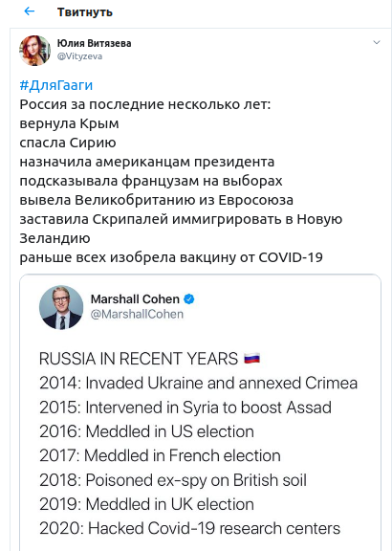The width and height of the screenshot is (392, 551).
Task: Go back using the left arrow icon
Action: pyautogui.click(x=29, y=11)
